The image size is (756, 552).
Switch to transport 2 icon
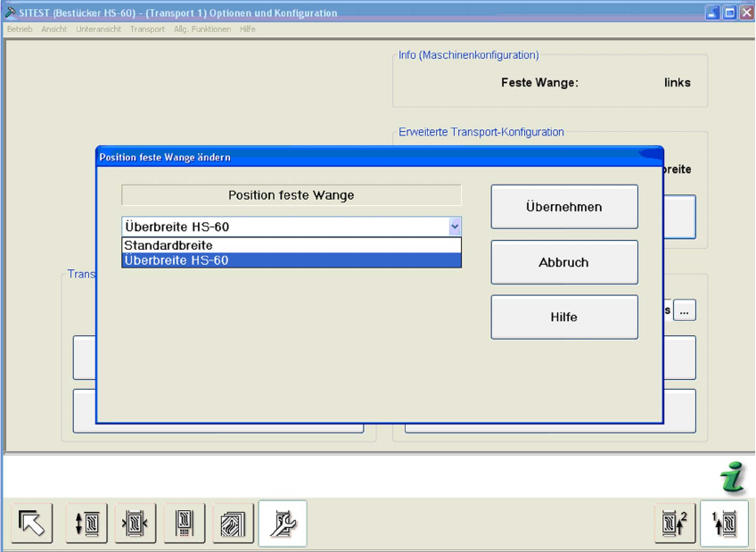pos(675,523)
